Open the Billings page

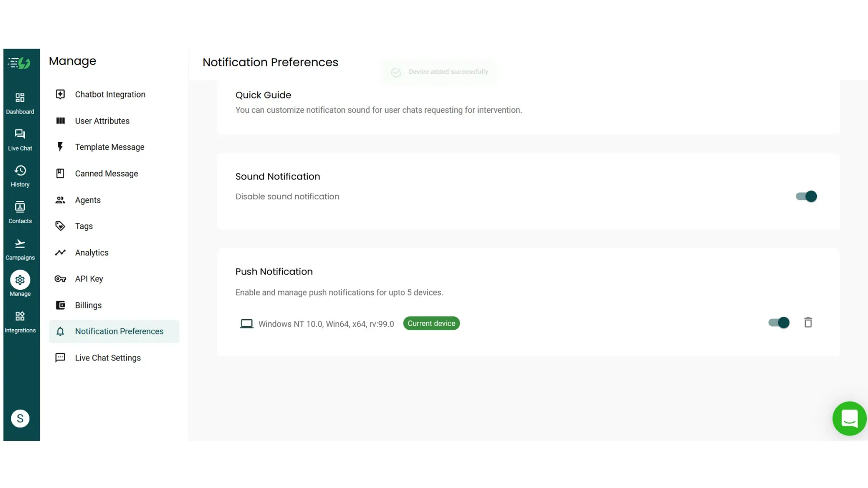tap(88, 305)
